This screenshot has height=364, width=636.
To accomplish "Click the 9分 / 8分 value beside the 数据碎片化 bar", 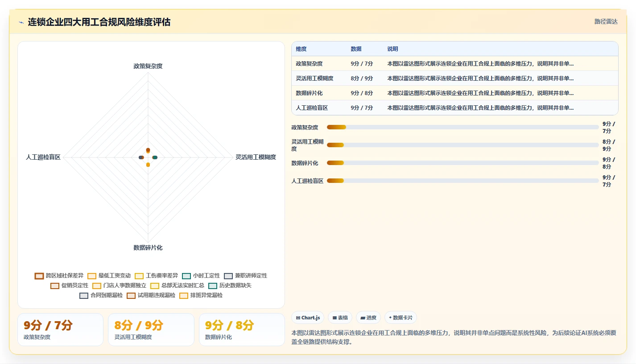I will click(x=609, y=163).
